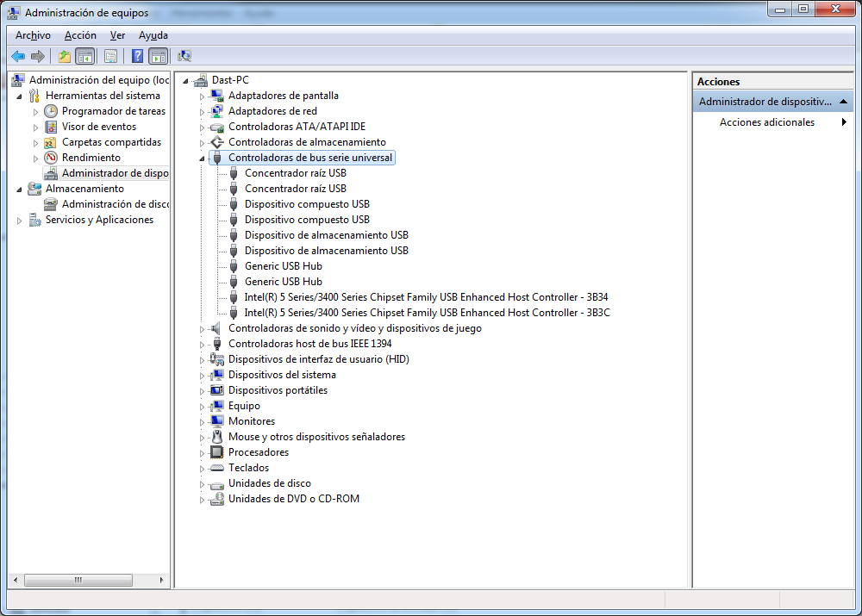Viewport: 862px width, 616px height.
Task: Click the sound controllers speaker icon
Action: click(216, 328)
